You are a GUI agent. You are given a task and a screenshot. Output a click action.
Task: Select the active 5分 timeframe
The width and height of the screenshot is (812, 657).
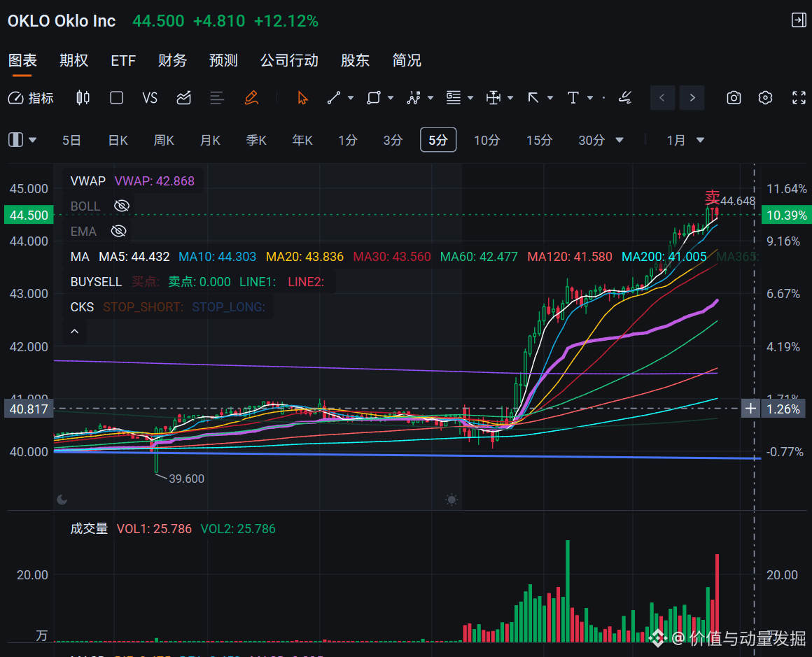[x=438, y=140]
